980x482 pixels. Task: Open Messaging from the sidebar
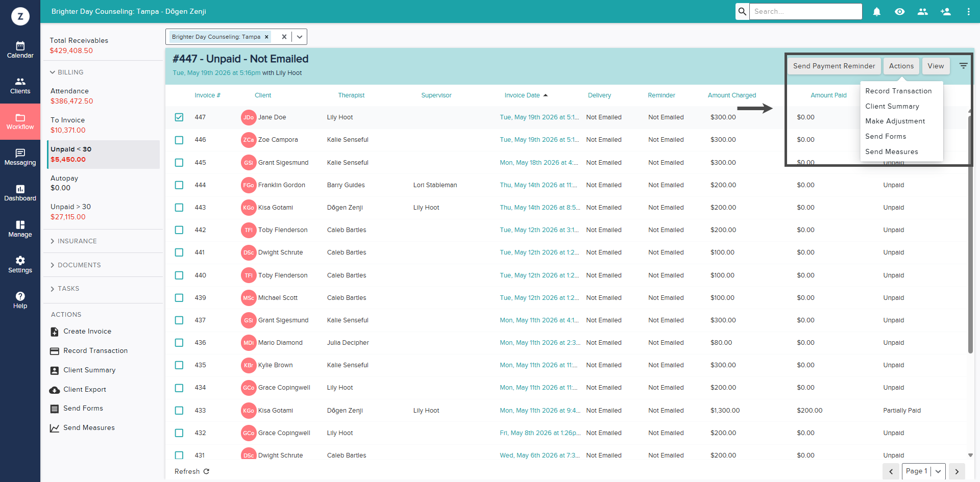[20, 157]
